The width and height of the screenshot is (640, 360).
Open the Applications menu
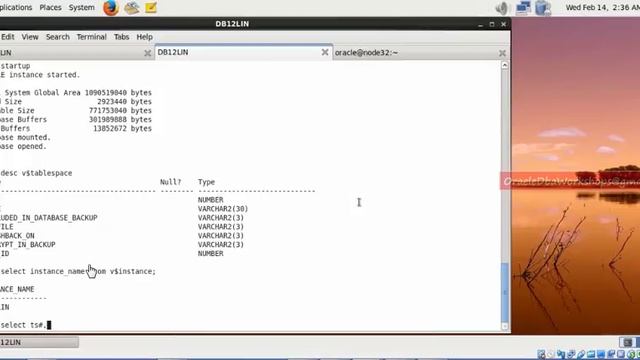[x=16, y=7]
